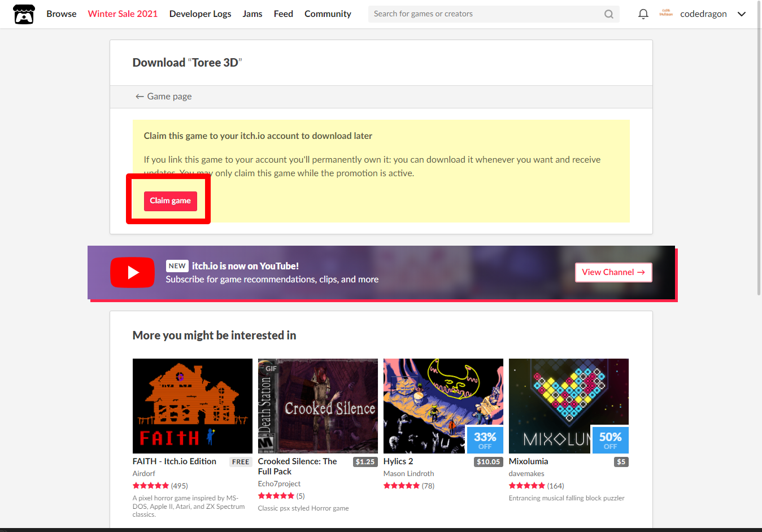Go back to Game page link

pyautogui.click(x=163, y=97)
